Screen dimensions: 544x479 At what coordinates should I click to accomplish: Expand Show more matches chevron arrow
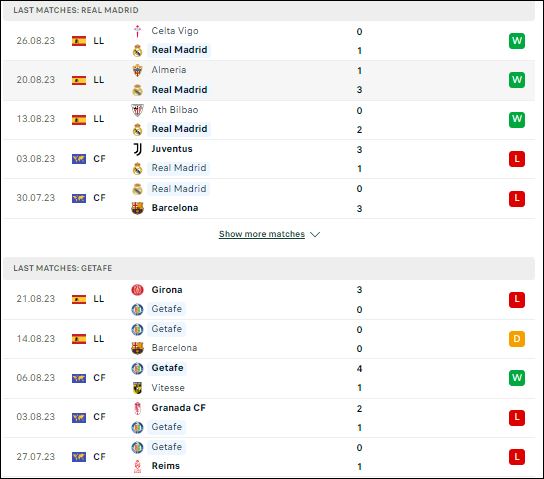point(315,234)
